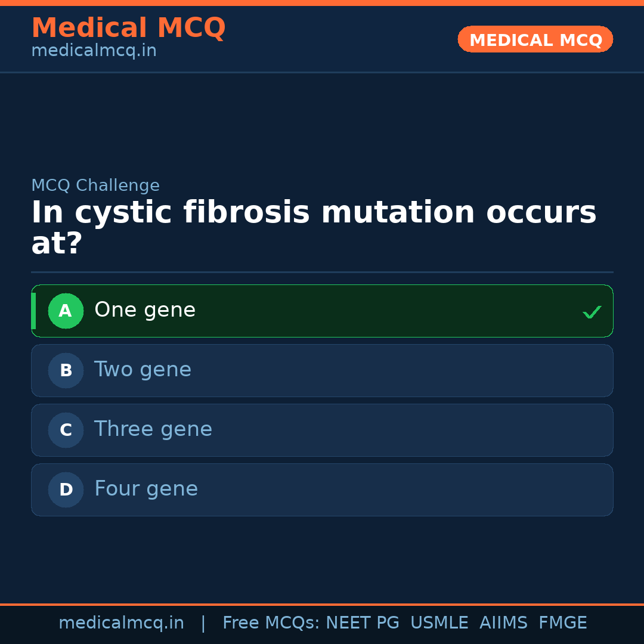Select the "Four gene" answer text
The width and height of the screenshot is (644, 644).
point(146,489)
